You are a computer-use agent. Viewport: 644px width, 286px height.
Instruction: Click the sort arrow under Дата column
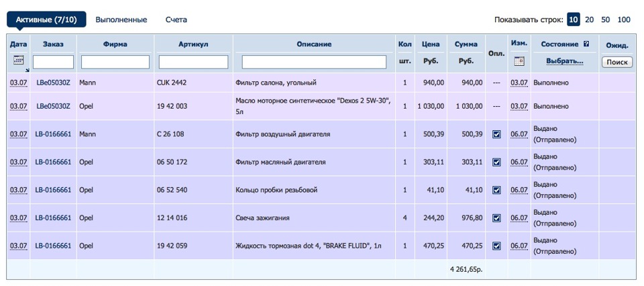27,69
